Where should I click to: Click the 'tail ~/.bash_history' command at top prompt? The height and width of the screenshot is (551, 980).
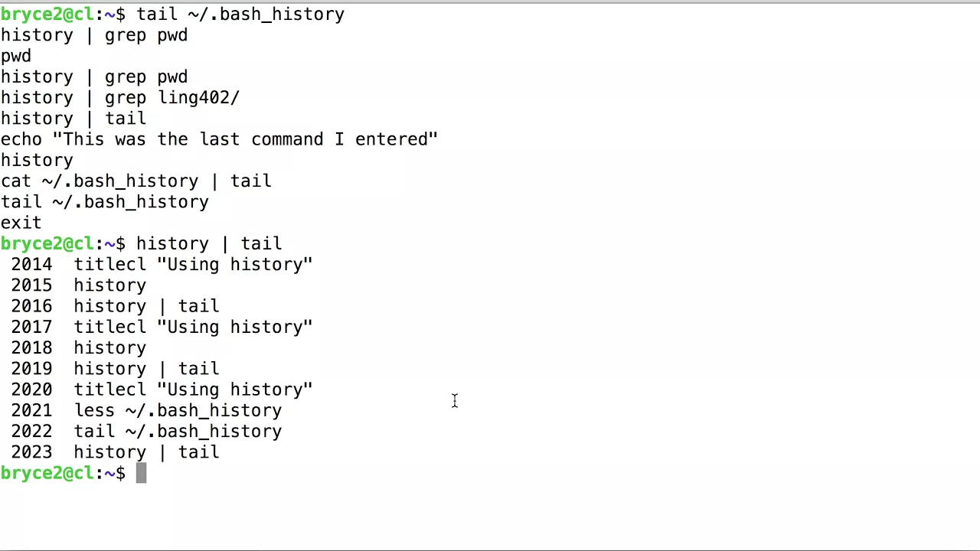point(240,15)
